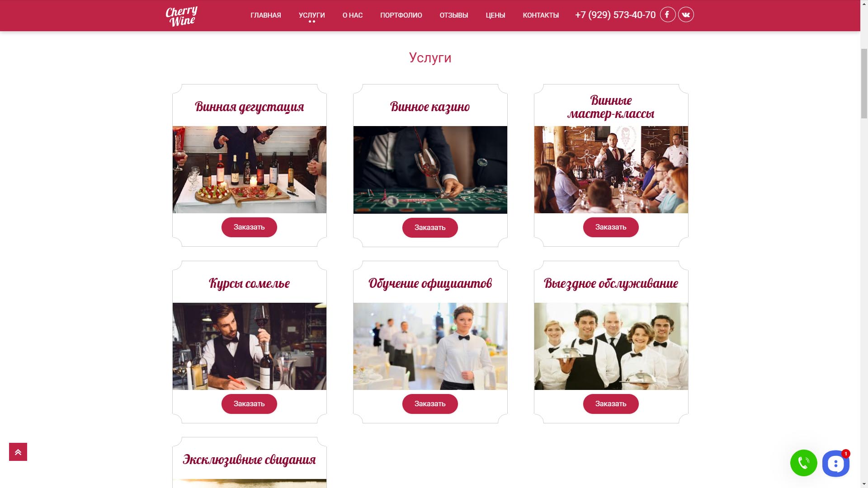The height and width of the screenshot is (488, 868).
Task: Open the Facebook social icon
Action: 668,14
